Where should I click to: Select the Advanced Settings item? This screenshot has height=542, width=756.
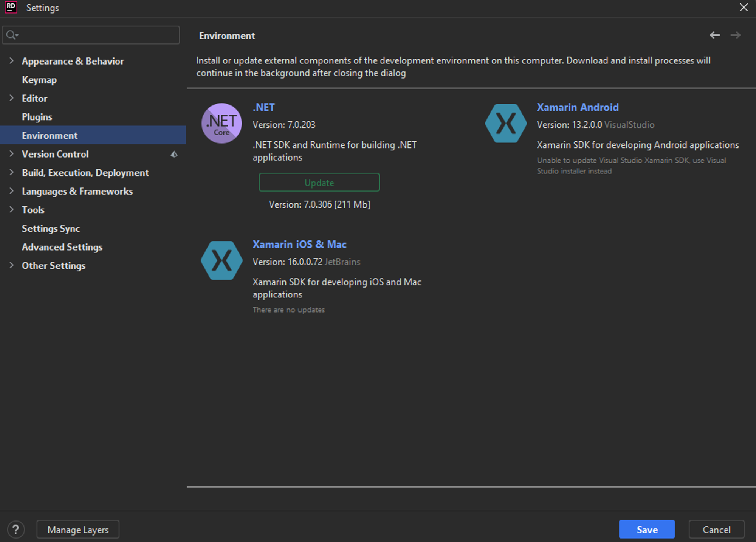click(x=62, y=246)
